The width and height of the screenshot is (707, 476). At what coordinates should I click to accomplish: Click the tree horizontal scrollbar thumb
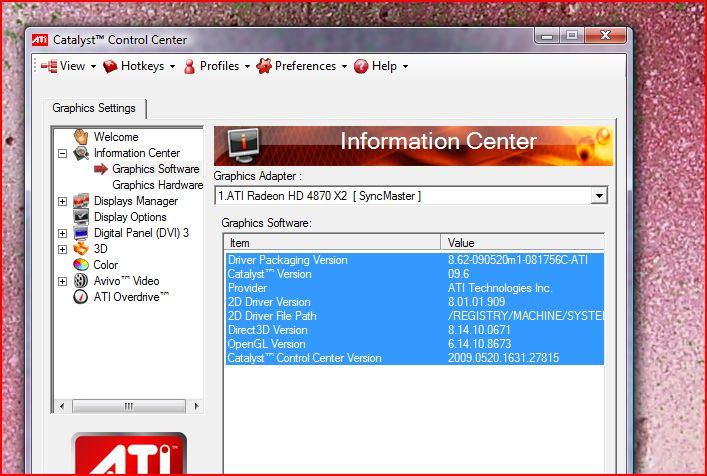point(129,406)
